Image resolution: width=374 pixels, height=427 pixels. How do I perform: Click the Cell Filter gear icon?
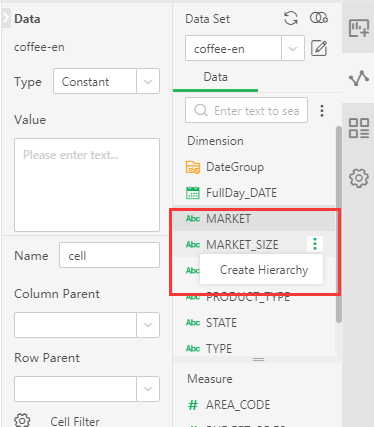pos(22,421)
